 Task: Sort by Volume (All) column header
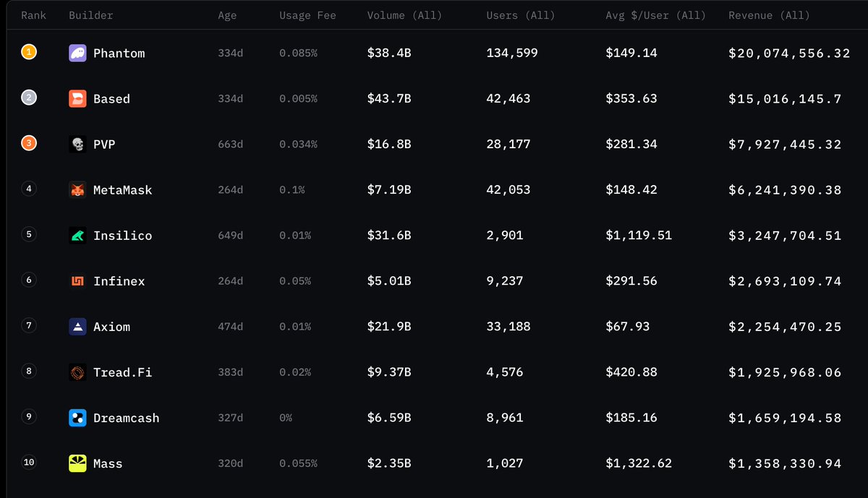(x=404, y=15)
